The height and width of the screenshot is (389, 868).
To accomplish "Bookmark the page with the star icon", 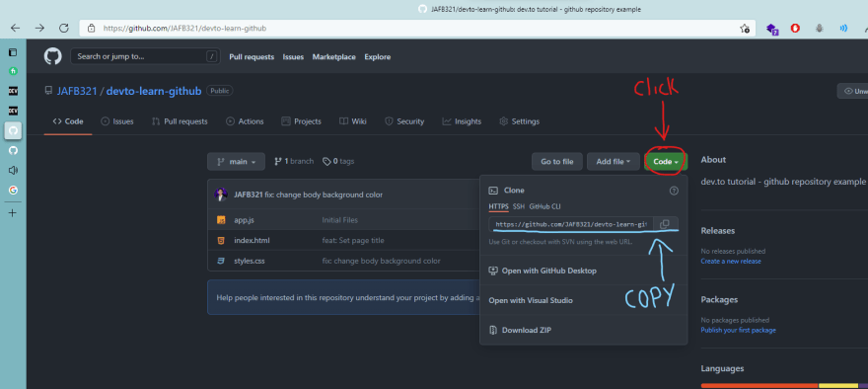I will 745,29.
